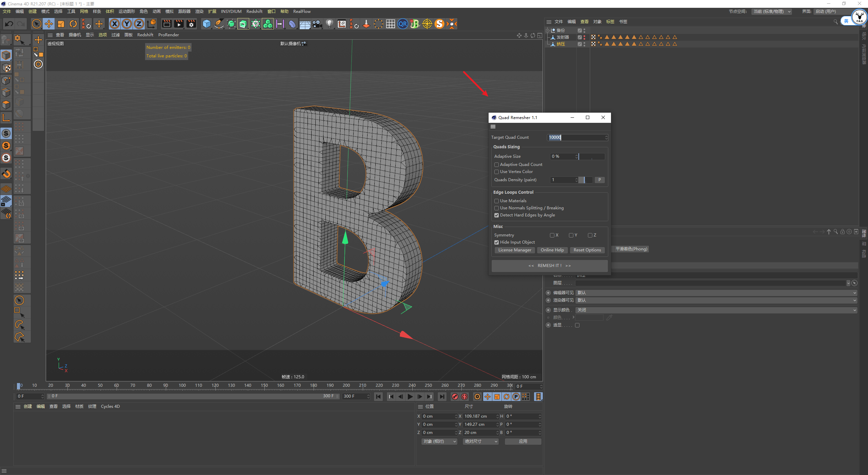Click the Undo arrow icon
The height and width of the screenshot is (475, 868).
tap(9, 24)
